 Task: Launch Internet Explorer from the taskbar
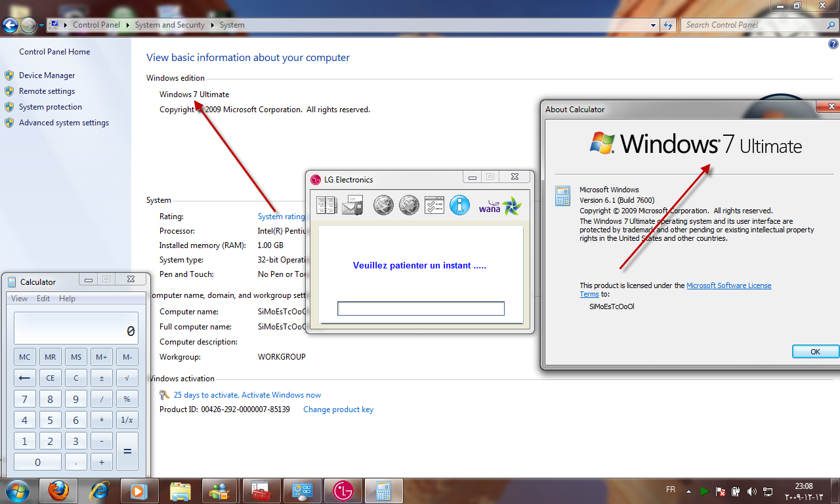coord(99,490)
